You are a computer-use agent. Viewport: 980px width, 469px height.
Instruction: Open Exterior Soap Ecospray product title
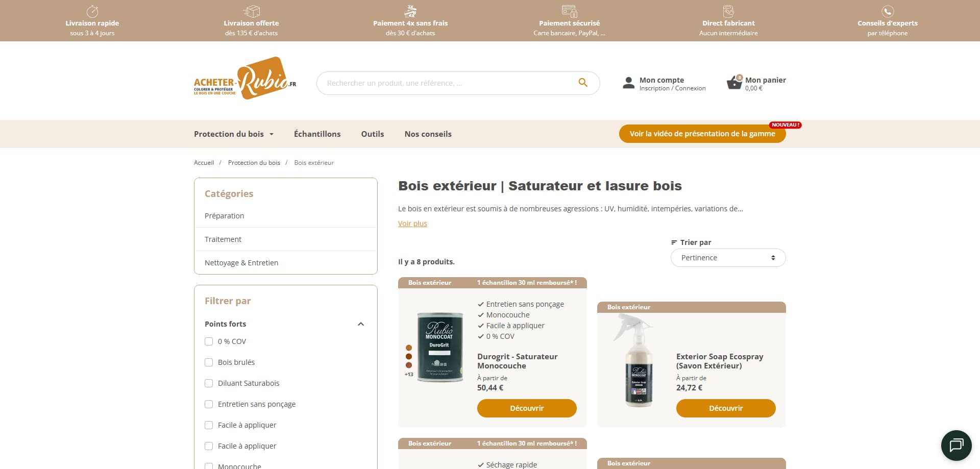(720, 361)
